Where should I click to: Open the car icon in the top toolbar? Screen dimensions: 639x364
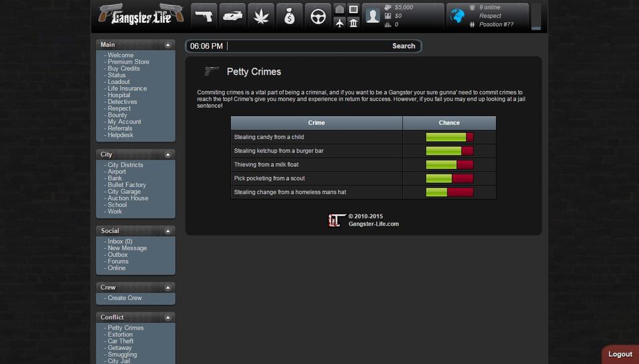[x=233, y=16]
